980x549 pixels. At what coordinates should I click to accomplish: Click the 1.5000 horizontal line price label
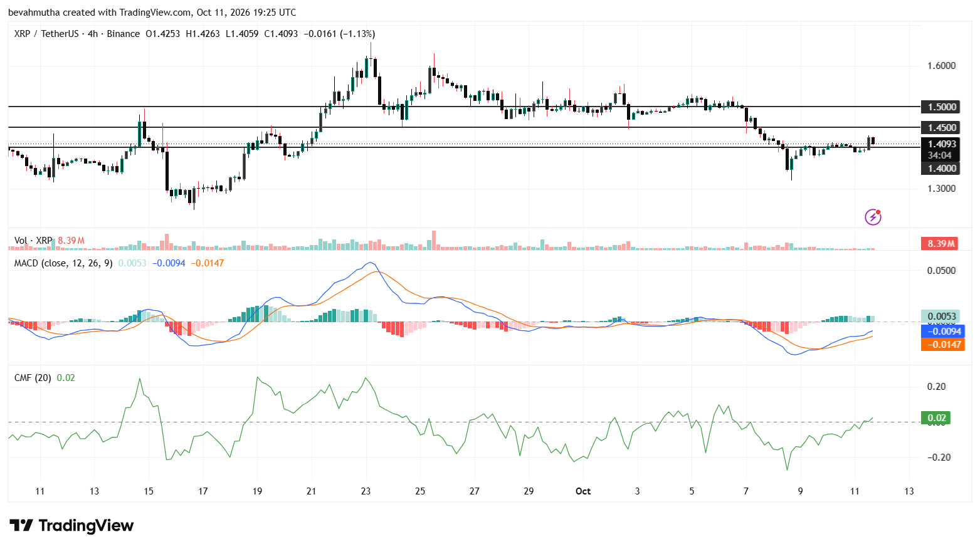coord(940,107)
